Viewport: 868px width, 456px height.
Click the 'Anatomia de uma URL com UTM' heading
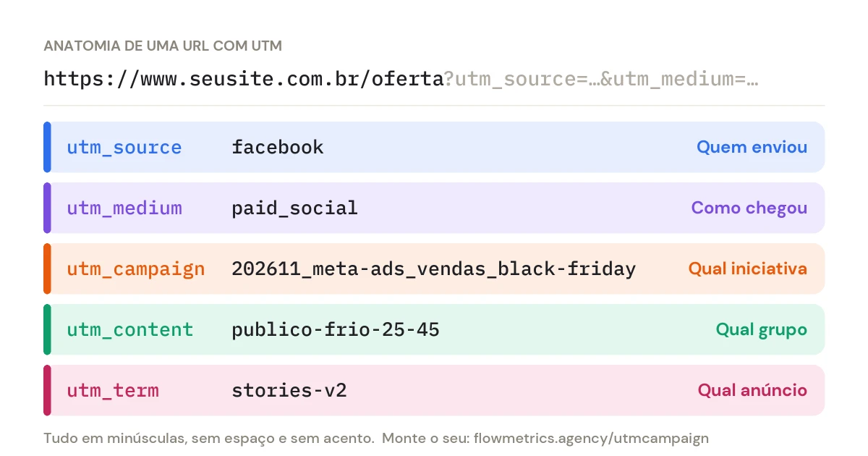tap(163, 46)
